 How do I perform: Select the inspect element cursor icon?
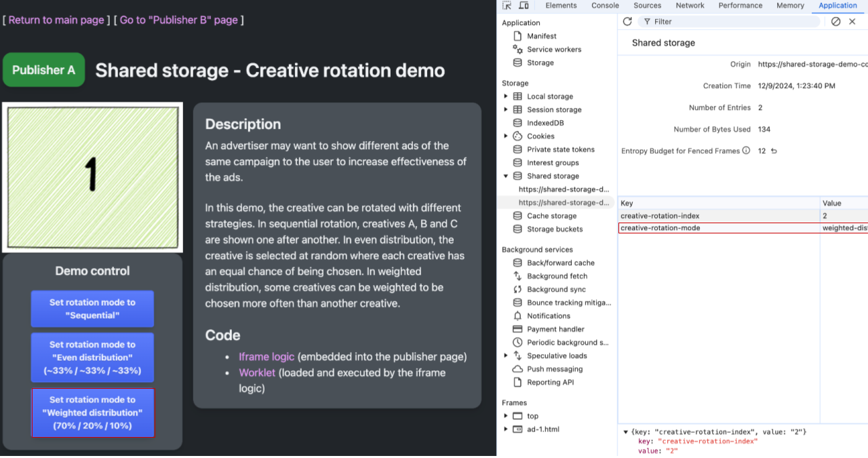(505, 6)
